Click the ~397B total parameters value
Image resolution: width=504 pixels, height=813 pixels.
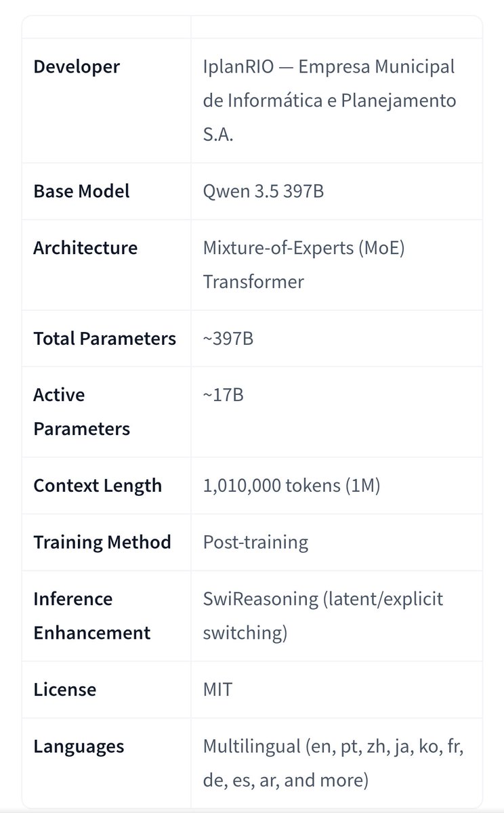click(x=228, y=338)
